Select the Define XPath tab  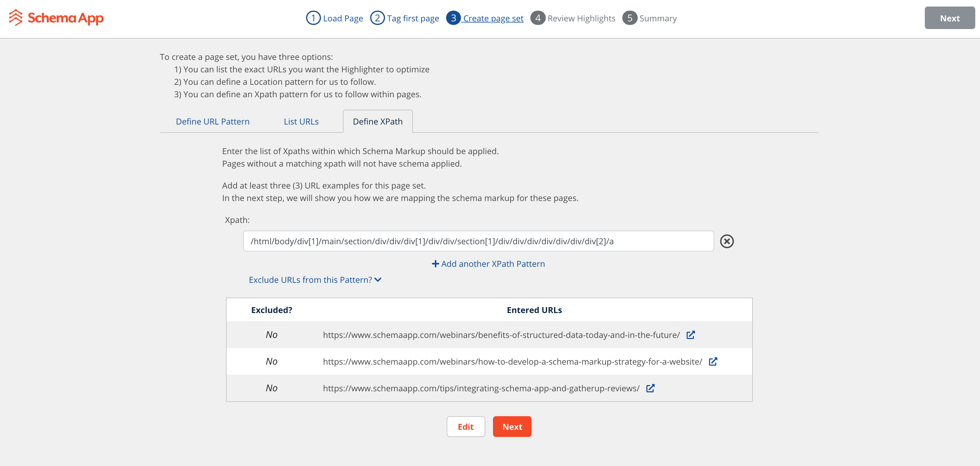pos(377,122)
